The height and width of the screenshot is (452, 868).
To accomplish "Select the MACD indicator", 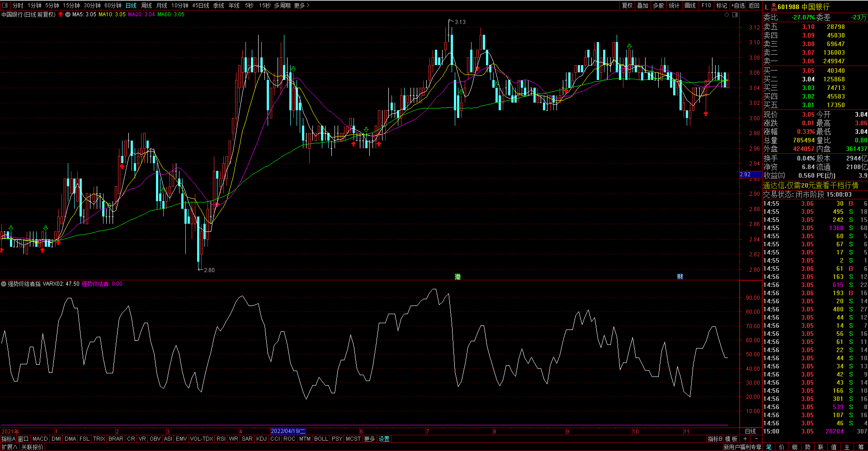I will [40, 439].
